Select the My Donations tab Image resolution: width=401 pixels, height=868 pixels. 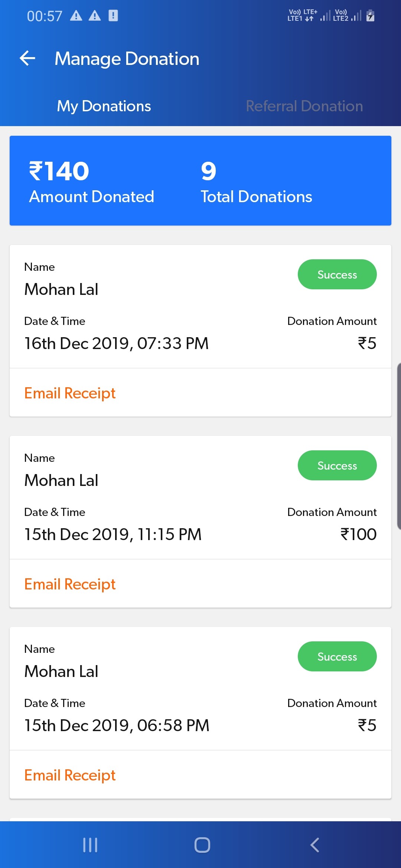104,106
